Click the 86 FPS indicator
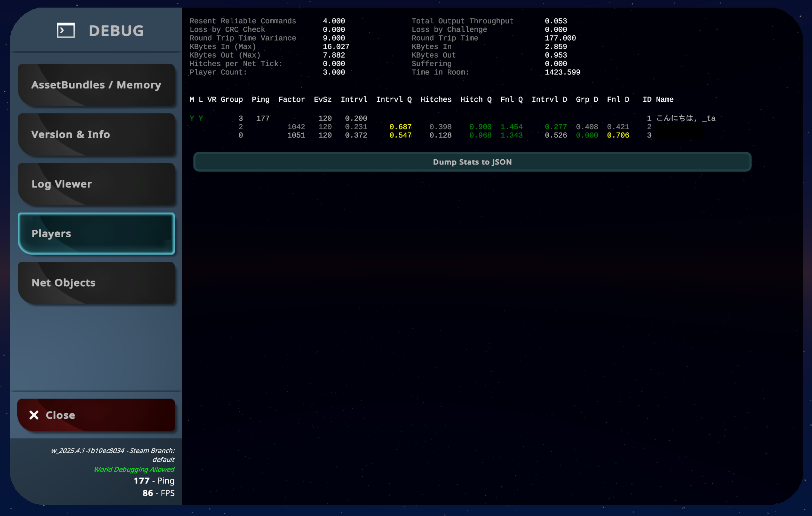The height and width of the screenshot is (516, 812). (x=158, y=493)
